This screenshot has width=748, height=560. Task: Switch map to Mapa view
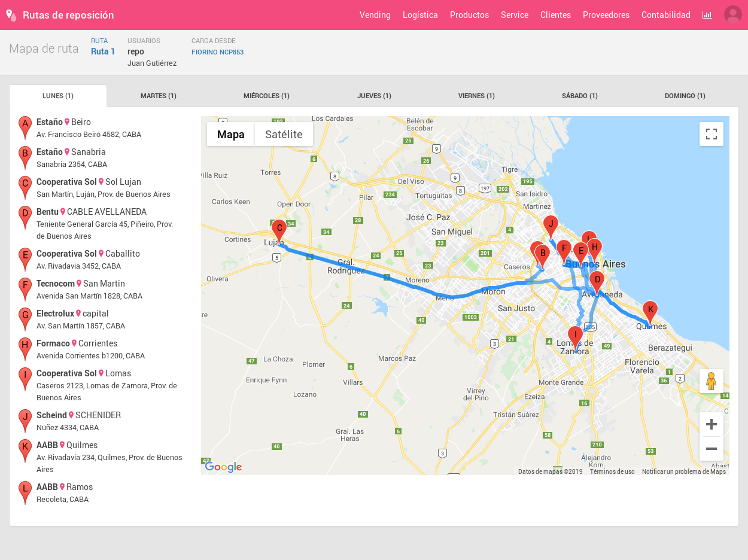tap(230, 134)
